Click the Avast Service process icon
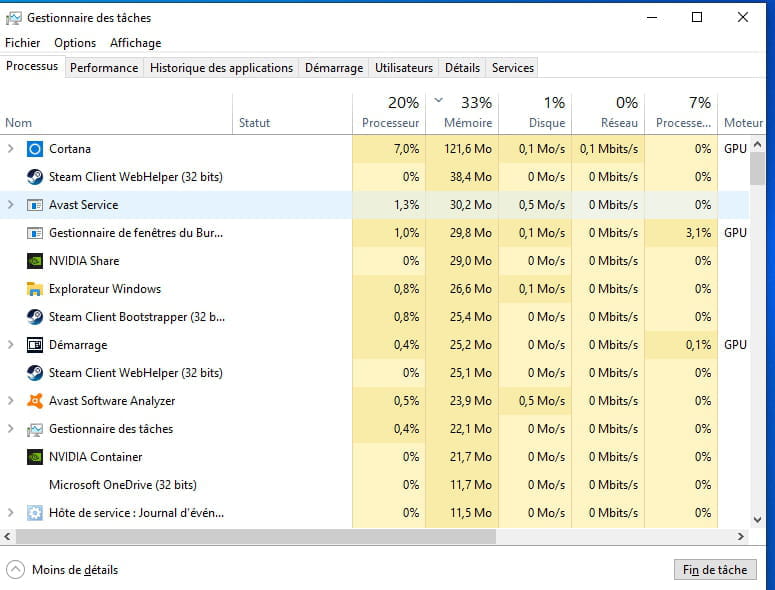This screenshot has width=775, height=590. click(x=35, y=205)
